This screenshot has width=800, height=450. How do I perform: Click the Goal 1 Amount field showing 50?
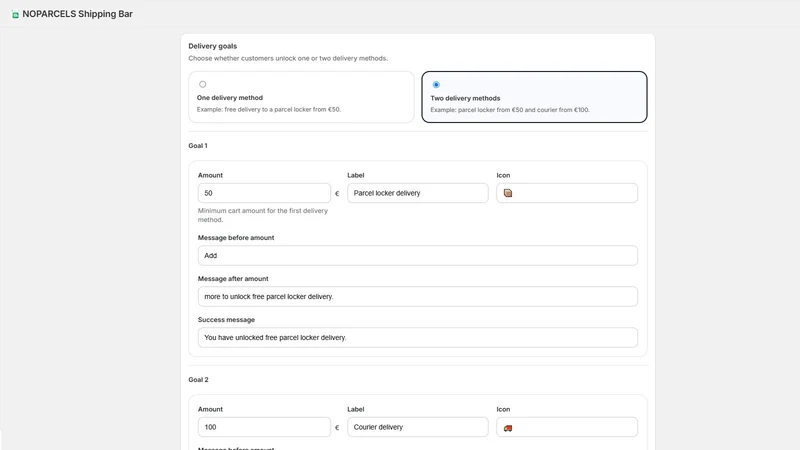pos(264,193)
